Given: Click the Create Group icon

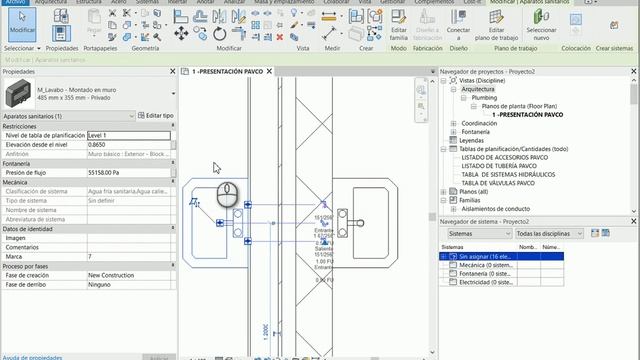Looking at the screenshot, I should pyautogui.click(x=375, y=17).
